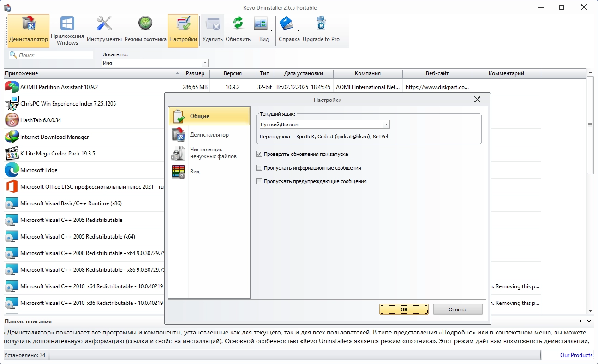This screenshot has width=598, height=364.
Task: Open the Чистильщик ненужных файлов settings category
Action: [209, 153]
